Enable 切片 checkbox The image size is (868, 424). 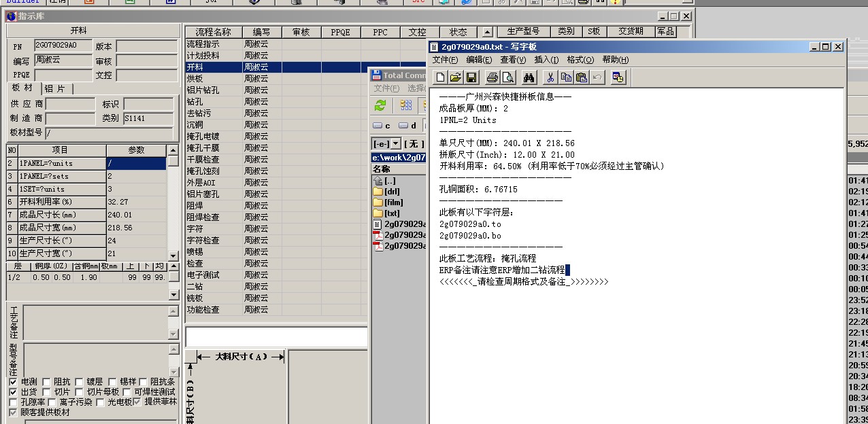[46, 392]
